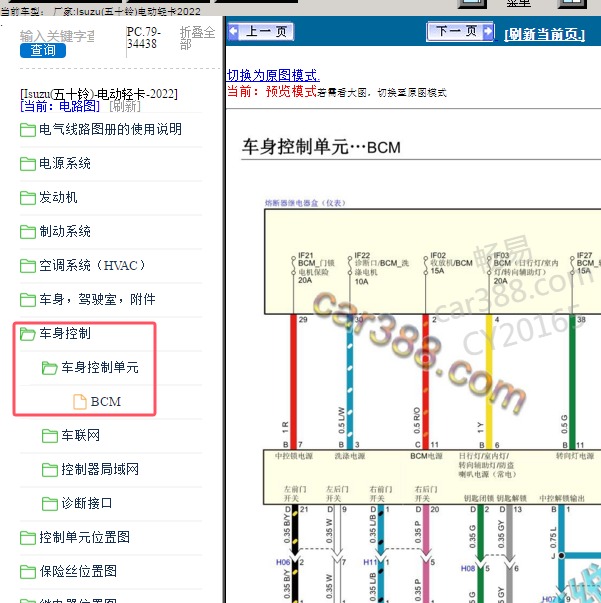Click the 刷新 link beside 电路图

(125, 106)
